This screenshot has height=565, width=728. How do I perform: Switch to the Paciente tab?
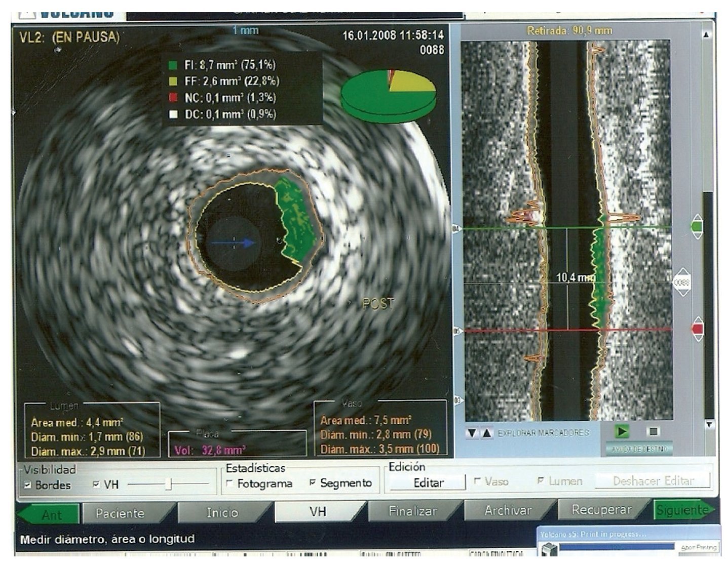point(120,513)
